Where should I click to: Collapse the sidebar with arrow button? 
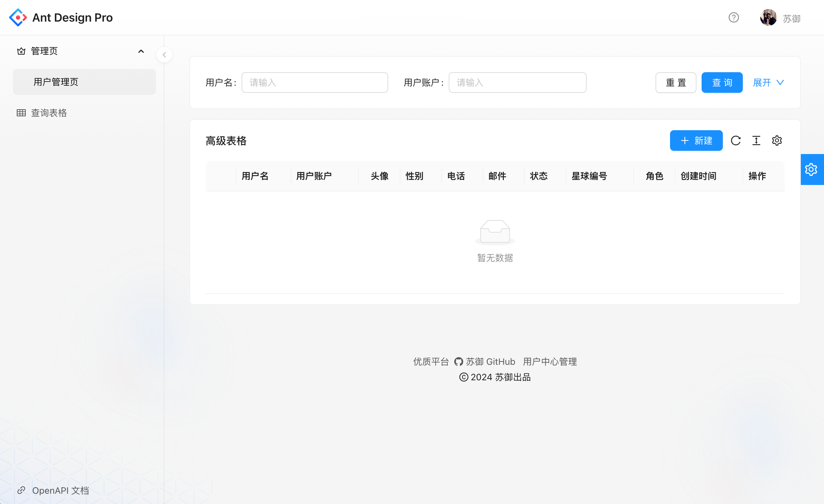coord(164,55)
